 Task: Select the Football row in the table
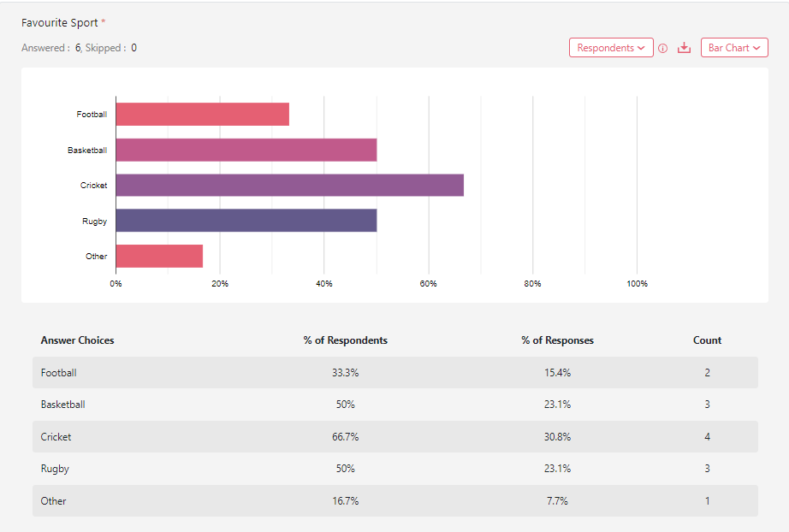(58, 373)
